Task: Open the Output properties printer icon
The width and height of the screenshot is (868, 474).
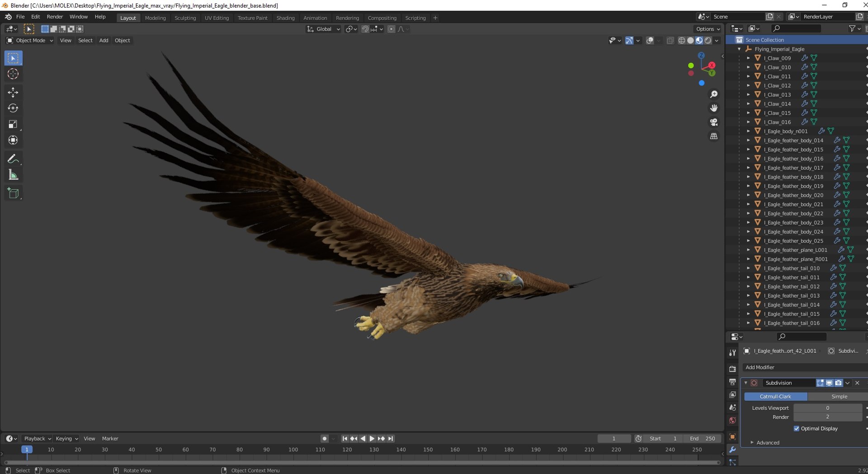Action: click(732, 382)
